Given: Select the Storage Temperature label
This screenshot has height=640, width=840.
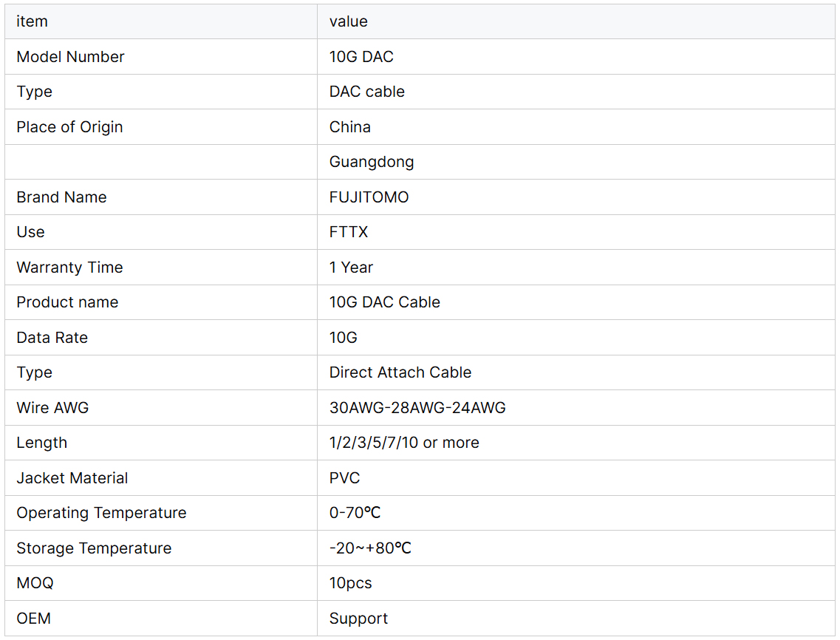Looking at the screenshot, I should point(94,548).
